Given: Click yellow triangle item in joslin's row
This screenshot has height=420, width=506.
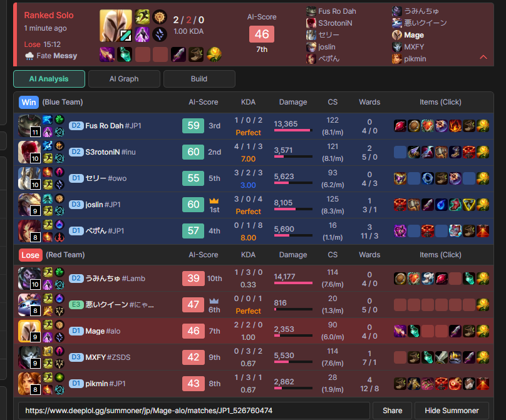Looking at the screenshot, I should [469, 205].
